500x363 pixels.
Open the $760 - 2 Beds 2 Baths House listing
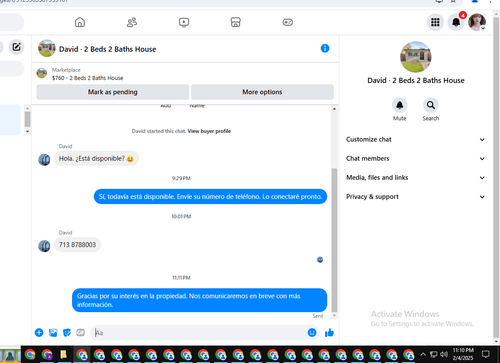tap(87, 78)
